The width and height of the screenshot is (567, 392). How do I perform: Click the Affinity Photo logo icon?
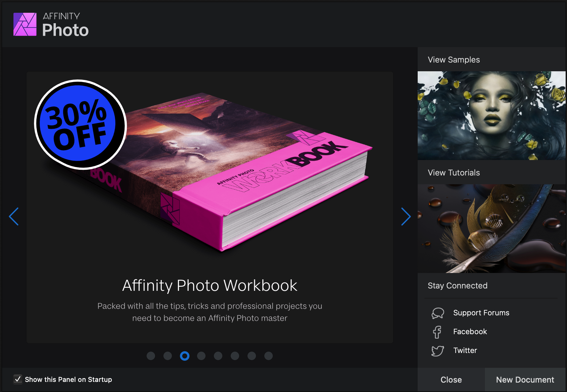pyautogui.click(x=25, y=24)
